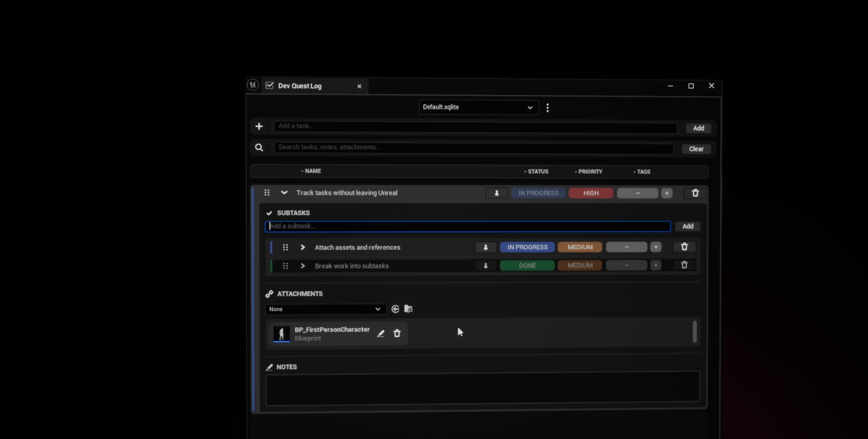
Task: Open the three-dot options menu
Action: [x=548, y=108]
